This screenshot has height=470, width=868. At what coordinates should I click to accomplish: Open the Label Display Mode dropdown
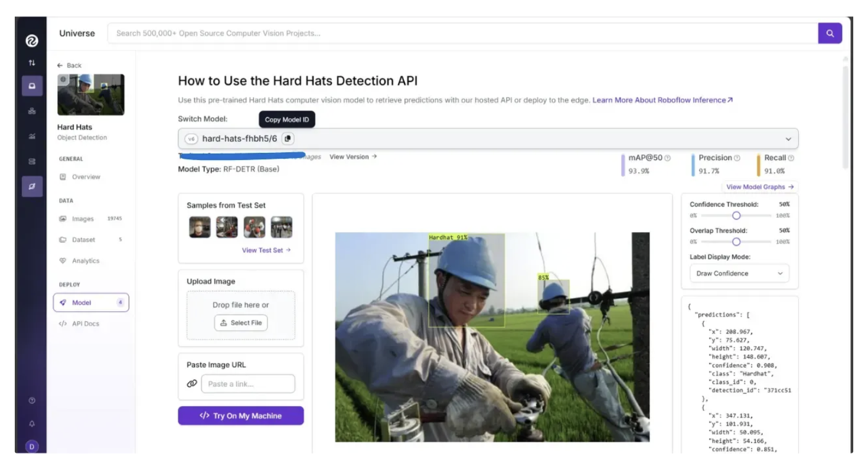coord(739,273)
